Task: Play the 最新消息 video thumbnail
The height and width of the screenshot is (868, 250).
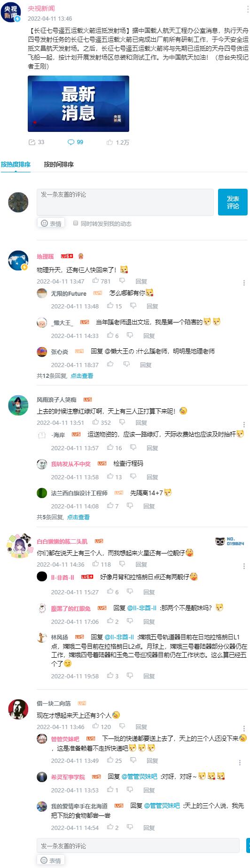Action: click(x=78, y=104)
